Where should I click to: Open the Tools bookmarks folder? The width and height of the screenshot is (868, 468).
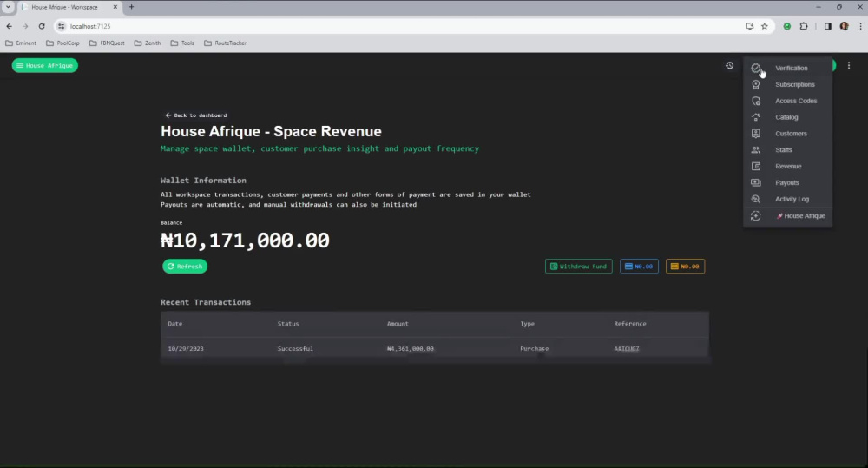pos(182,43)
